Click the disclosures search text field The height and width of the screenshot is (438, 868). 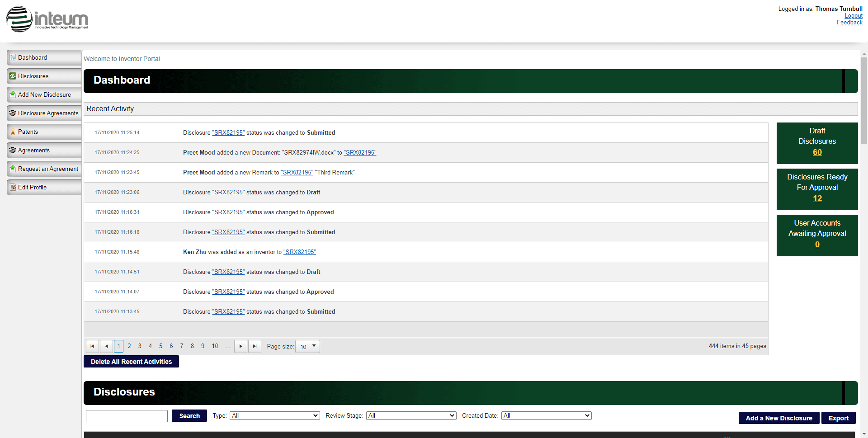[127, 416]
